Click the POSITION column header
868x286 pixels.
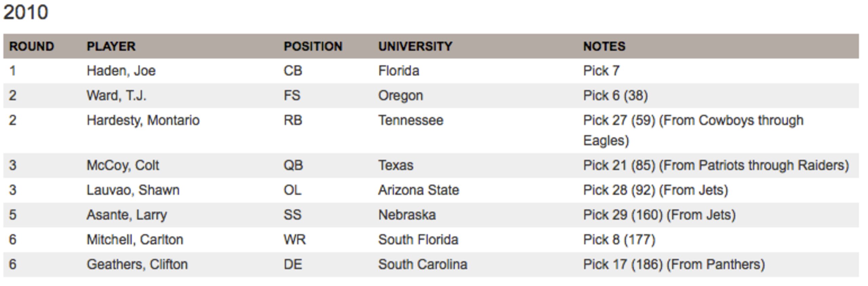click(313, 46)
